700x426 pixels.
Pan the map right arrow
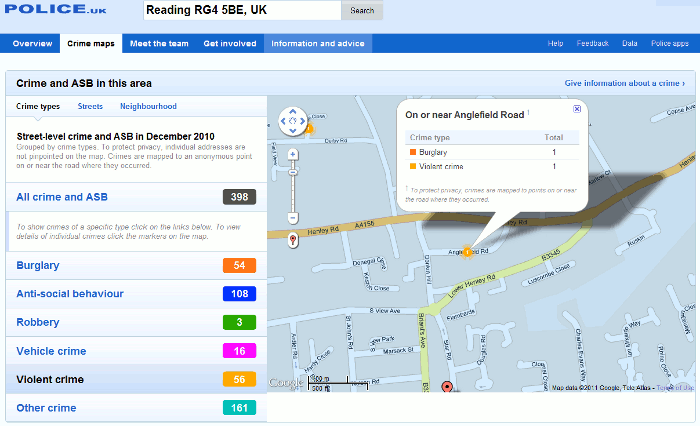pos(302,121)
